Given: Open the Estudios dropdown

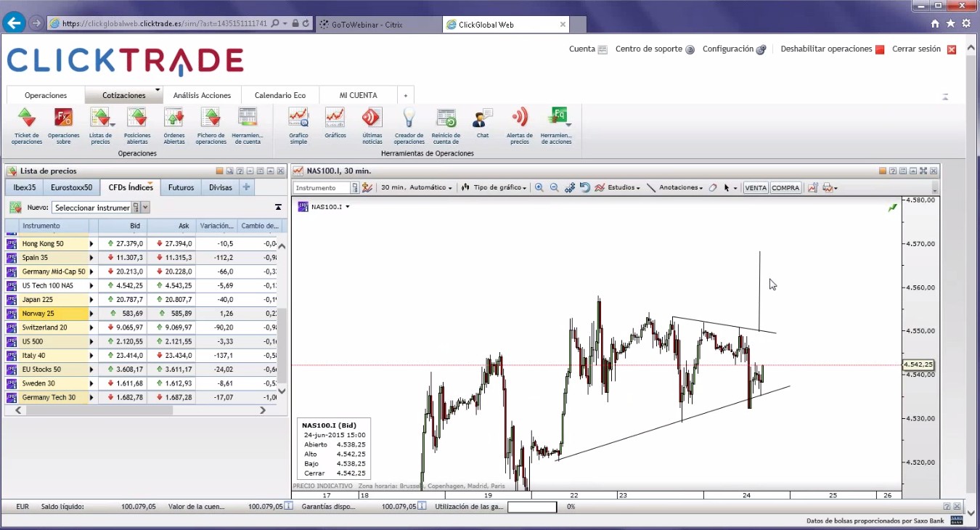Looking at the screenshot, I should point(618,187).
